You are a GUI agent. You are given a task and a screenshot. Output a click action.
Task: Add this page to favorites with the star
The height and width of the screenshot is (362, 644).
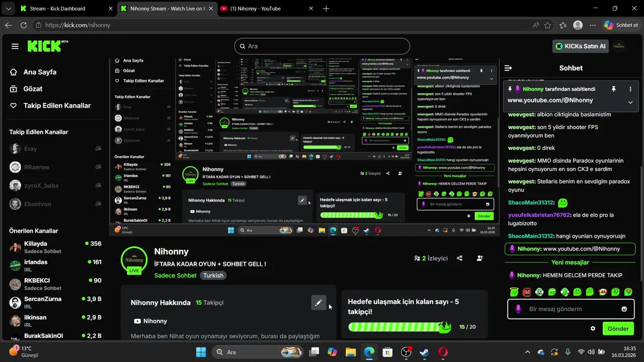pyautogui.click(x=548, y=25)
